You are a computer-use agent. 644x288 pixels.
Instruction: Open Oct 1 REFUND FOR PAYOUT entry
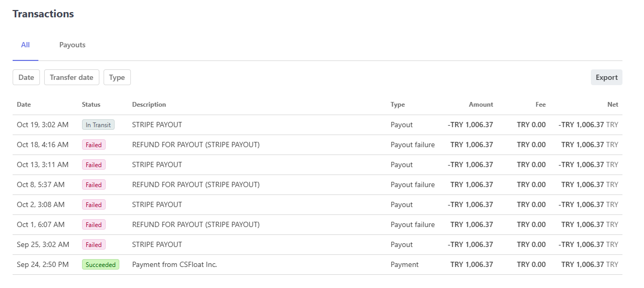[196, 225]
